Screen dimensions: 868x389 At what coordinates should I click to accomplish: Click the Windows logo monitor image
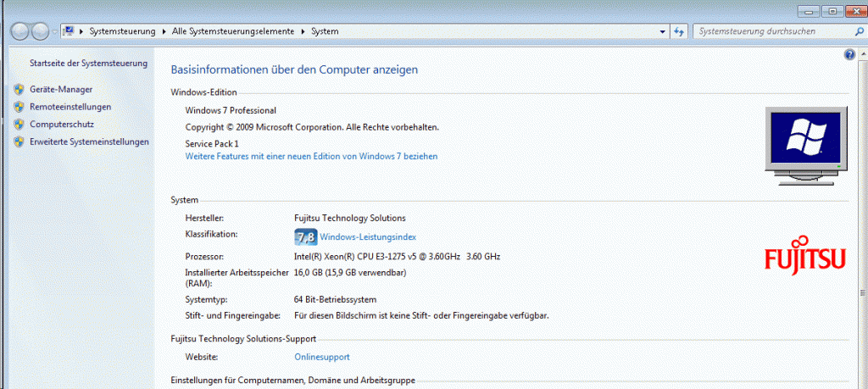click(806, 146)
